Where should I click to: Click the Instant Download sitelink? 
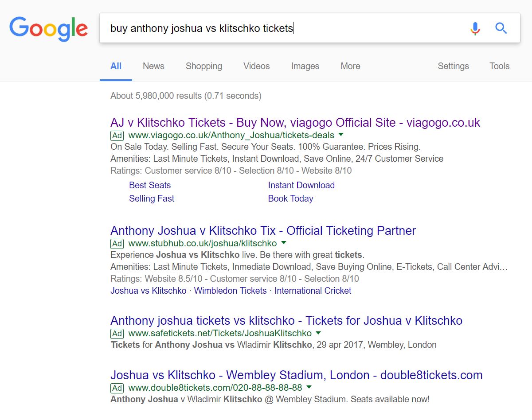tap(301, 185)
